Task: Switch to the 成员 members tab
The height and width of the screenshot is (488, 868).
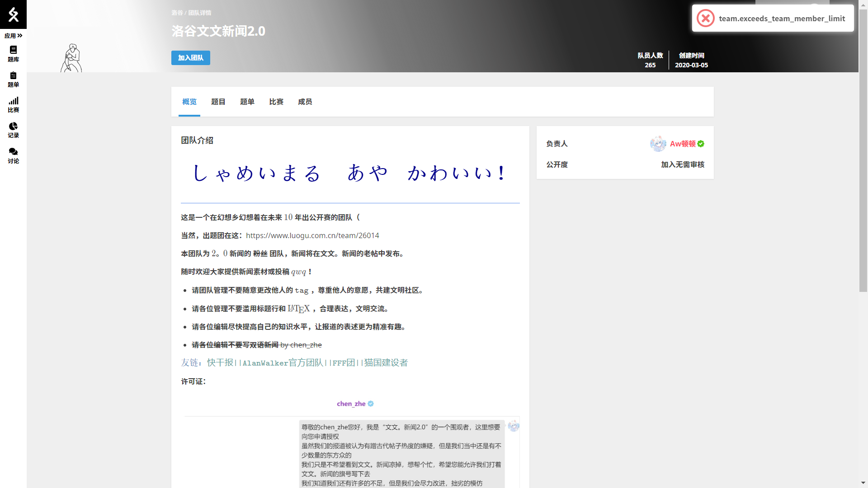Action: coord(305,102)
